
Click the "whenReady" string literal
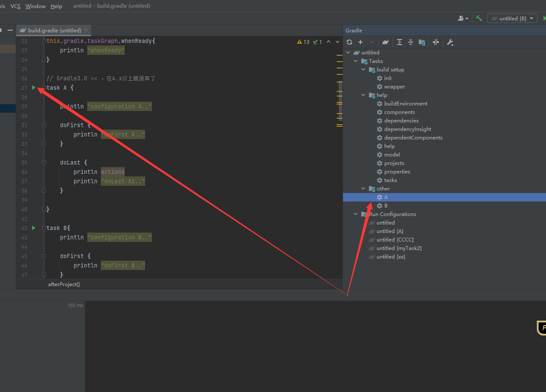click(106, 50)
